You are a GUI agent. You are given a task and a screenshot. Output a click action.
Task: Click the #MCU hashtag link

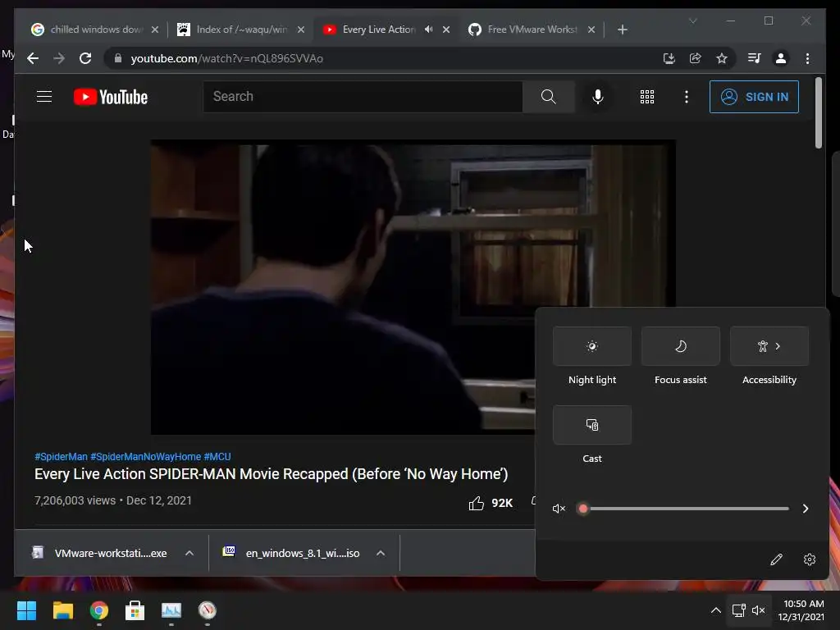pyautogui.click(x=217, y=456)
